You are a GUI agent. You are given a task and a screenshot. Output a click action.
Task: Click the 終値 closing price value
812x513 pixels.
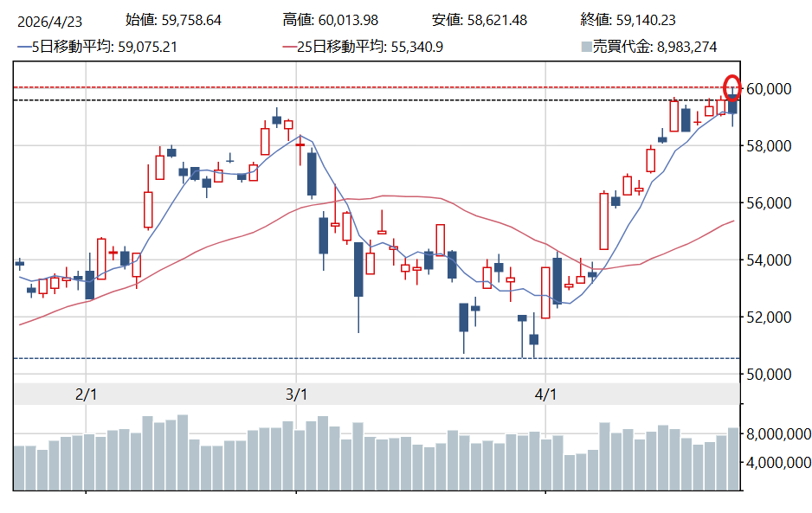click(640, 20)
